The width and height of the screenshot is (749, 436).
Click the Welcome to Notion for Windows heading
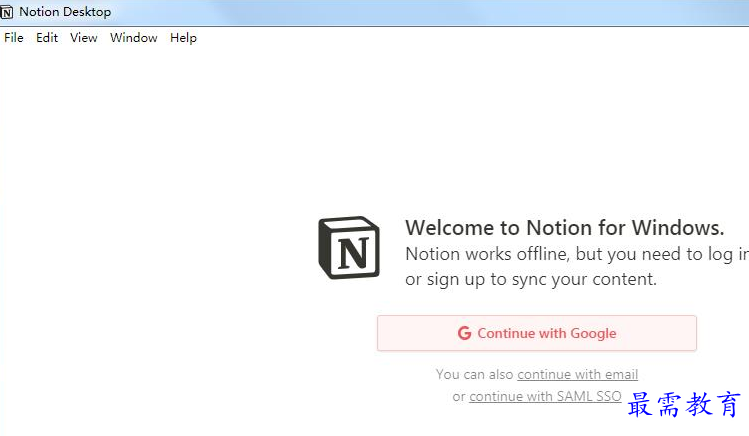[565, 227]
